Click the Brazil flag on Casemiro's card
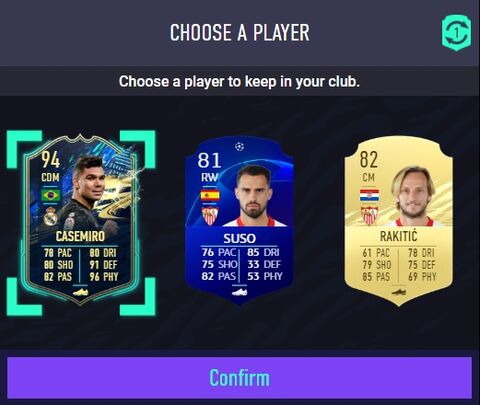Screen dimensions: 480x405 click(x=51, y=195)
